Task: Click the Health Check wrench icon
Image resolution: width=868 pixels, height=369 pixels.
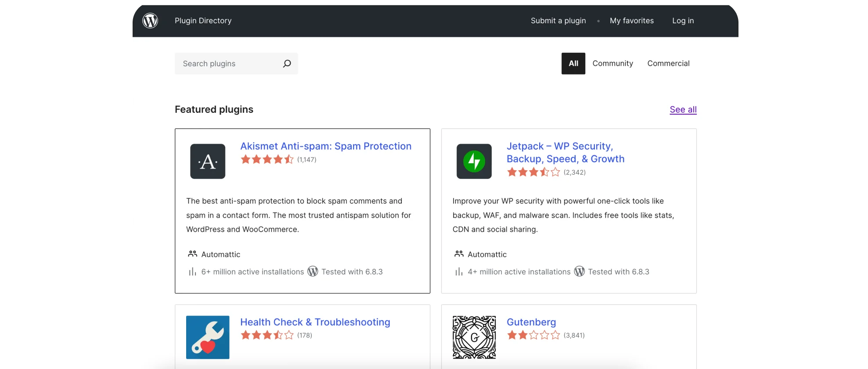Action: point(208,337)
